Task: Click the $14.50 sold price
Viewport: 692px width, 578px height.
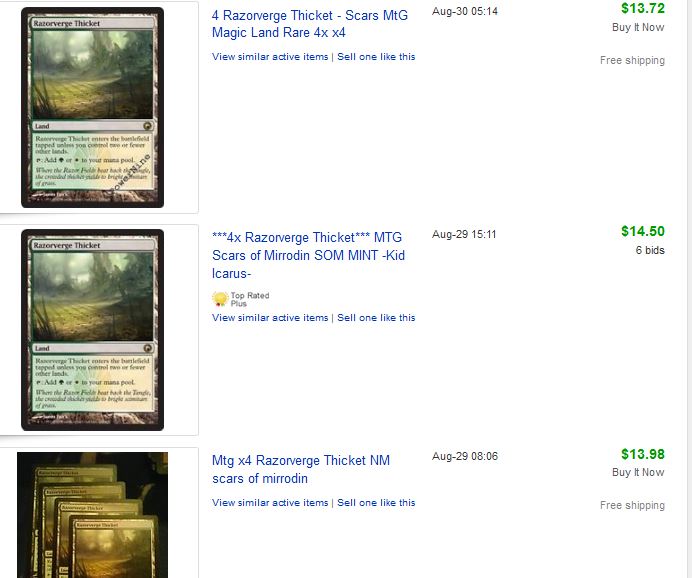Action: [x=643, y=231]
